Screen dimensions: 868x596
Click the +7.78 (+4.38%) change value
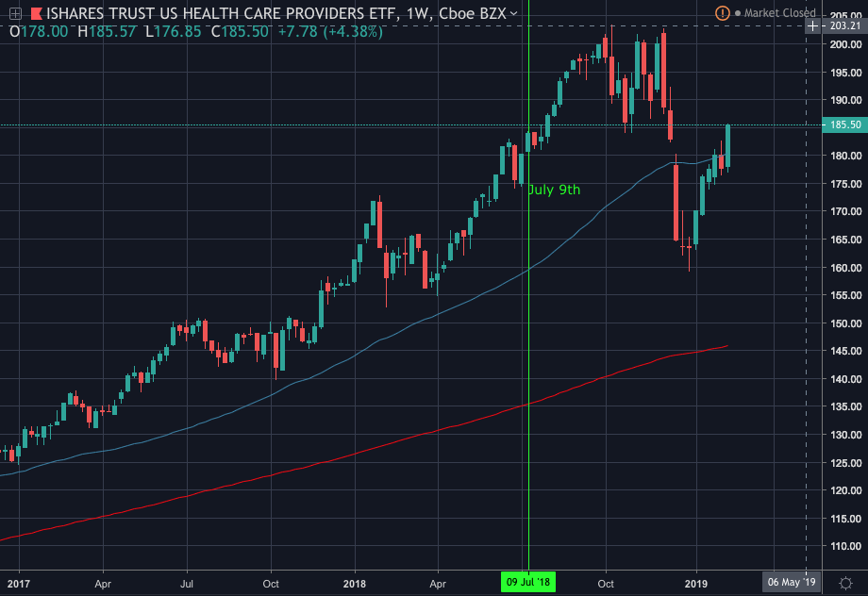[330, 31]
